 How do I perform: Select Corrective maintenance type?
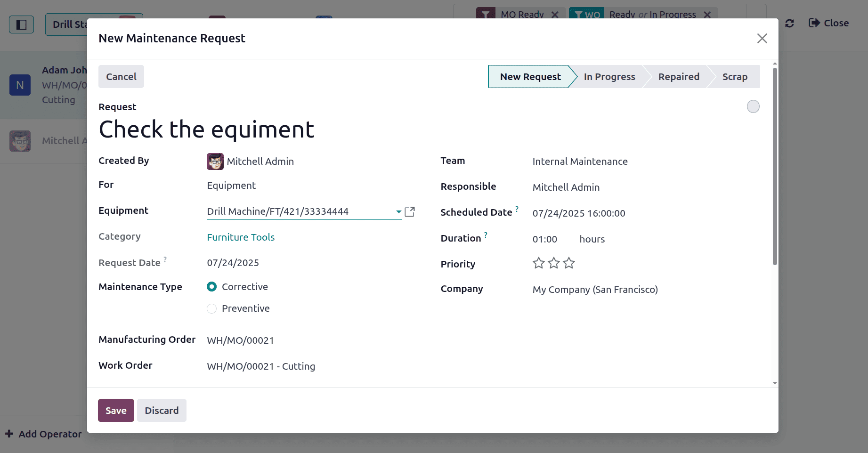(x=211, y=287)
